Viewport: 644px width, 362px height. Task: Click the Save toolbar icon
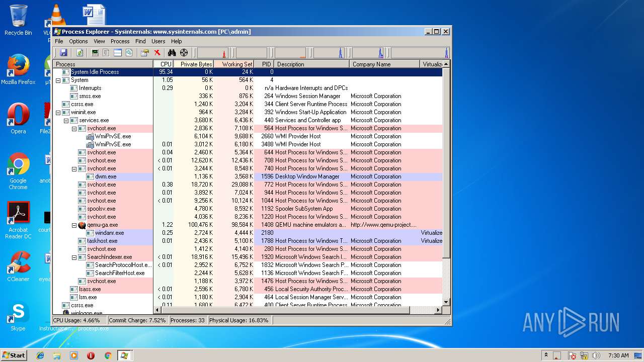[x=63, y=53]
